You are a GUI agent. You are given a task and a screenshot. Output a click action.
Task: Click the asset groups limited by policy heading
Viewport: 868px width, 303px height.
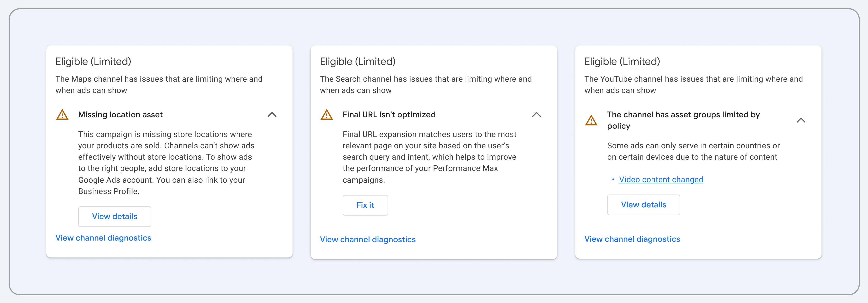click(683, 120)
